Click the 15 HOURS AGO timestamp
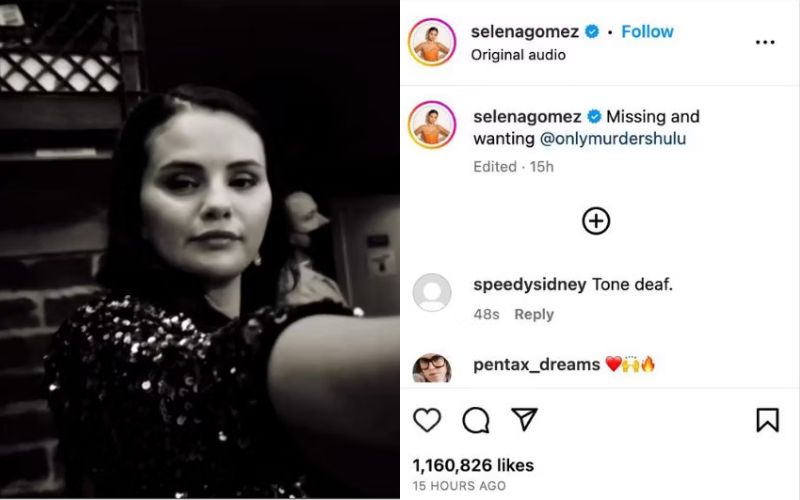The width and height of the screenshot is (800, 500). pyautogui.click(x=457, y=487)
